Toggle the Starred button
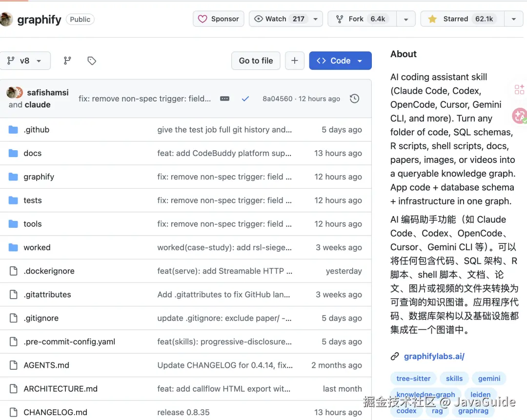The image size is (527, 420). coord(462,19)
